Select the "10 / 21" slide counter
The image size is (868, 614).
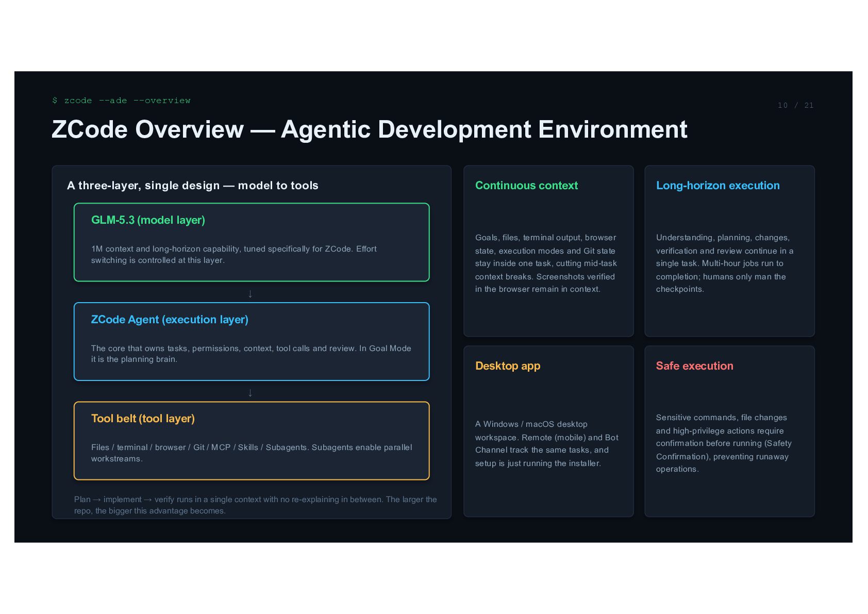[x=796, y=105]
